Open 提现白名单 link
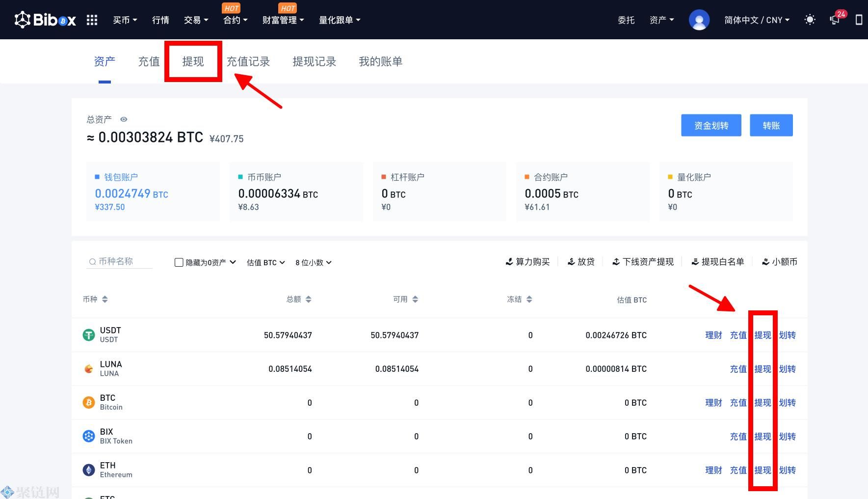Screen dimensions: 868x499 [717, 262]
